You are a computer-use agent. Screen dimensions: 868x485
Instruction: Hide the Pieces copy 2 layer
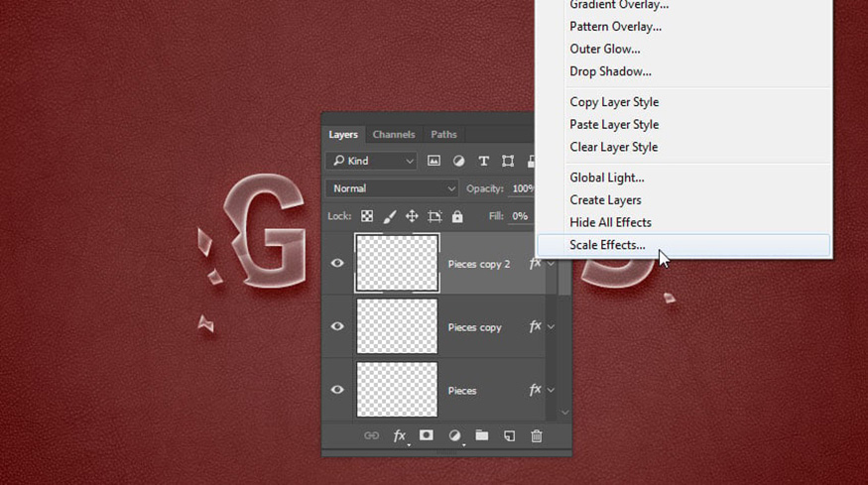(x=337, y=264)
